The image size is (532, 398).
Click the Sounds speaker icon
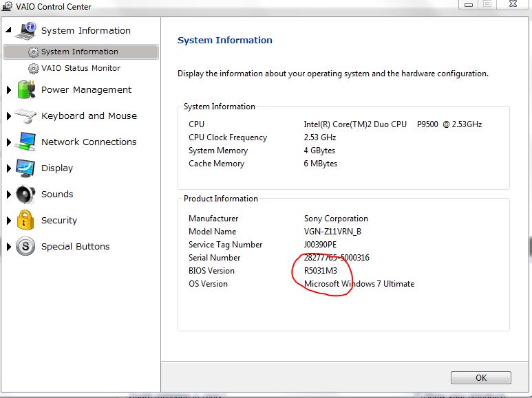[25, 194]
